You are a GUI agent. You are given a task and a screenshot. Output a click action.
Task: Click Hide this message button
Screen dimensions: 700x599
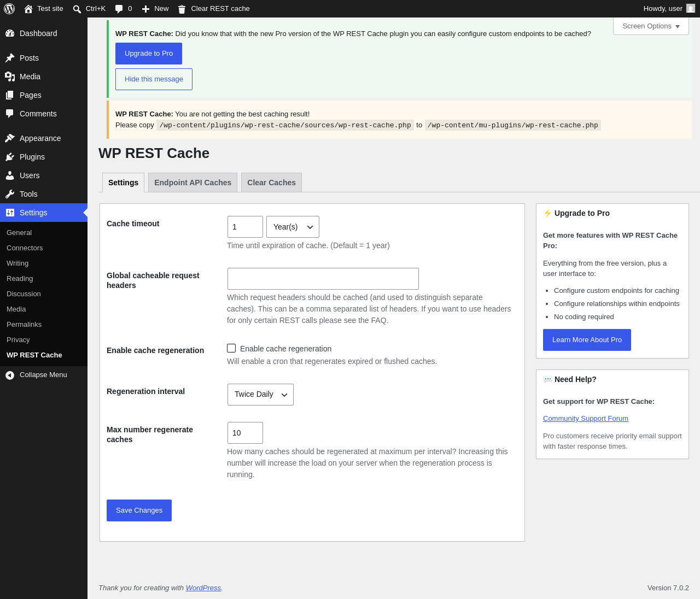[154, 79]
